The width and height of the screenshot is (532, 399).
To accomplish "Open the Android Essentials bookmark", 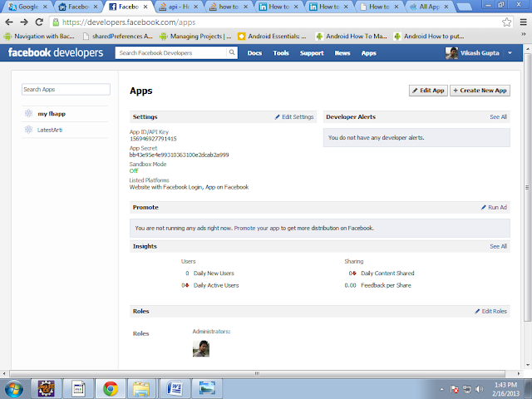I will tap(272, 36).
